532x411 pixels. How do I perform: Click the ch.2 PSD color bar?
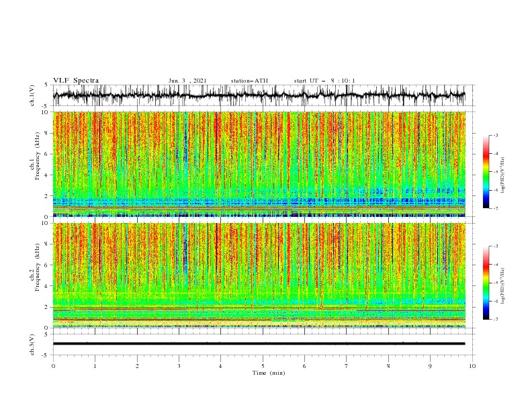(x=486, y=283)
